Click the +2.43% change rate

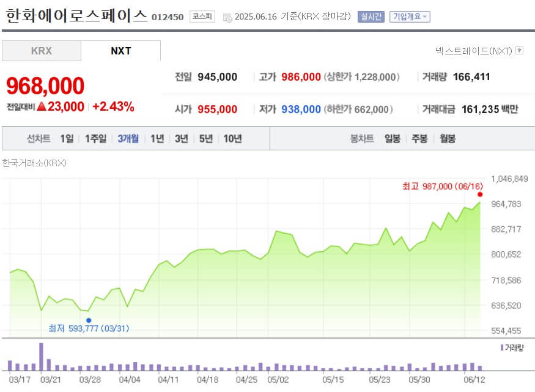(x=113, y=106)
